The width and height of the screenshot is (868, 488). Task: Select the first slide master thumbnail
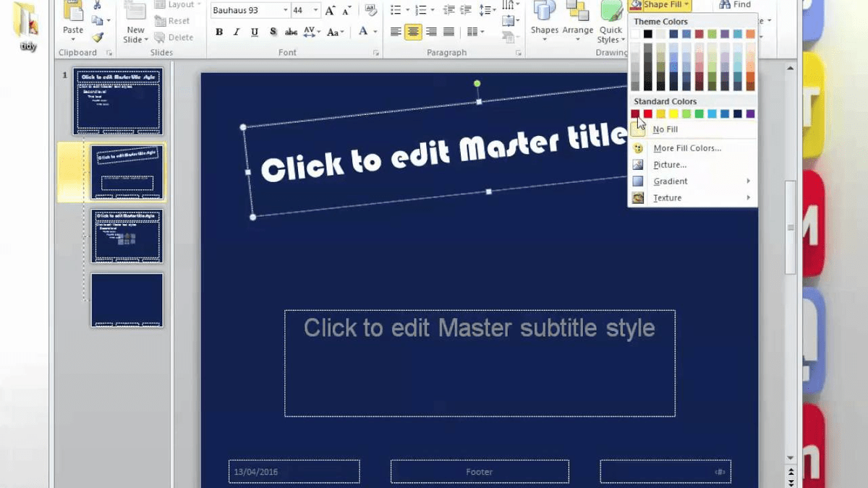coord(118,101)
